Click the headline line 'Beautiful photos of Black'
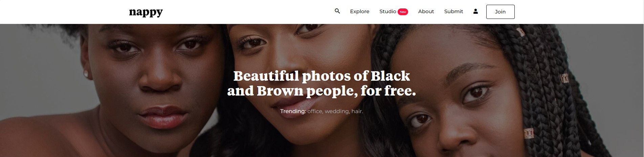The width and height of the screenshot is (644, 157). tap(321, 76)
